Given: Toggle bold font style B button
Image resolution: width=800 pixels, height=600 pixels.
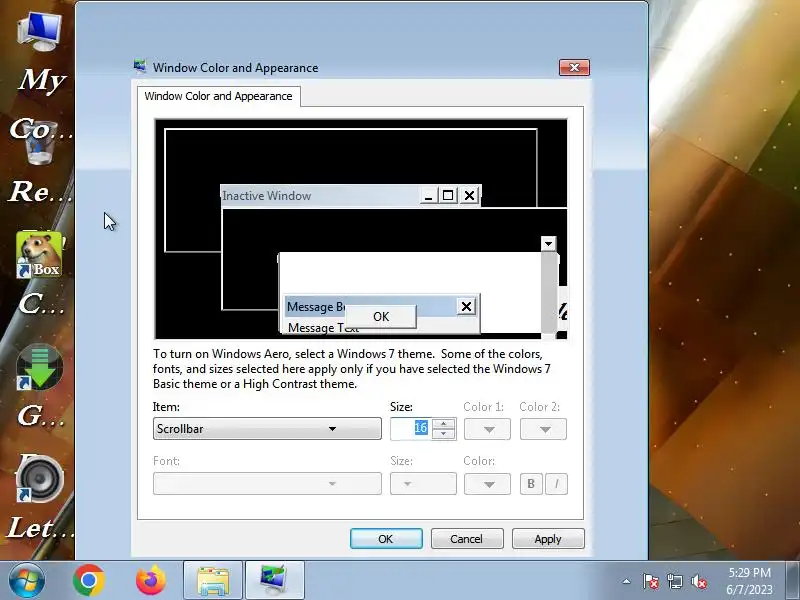Looking at the screenshot, I should coord(531,484).
